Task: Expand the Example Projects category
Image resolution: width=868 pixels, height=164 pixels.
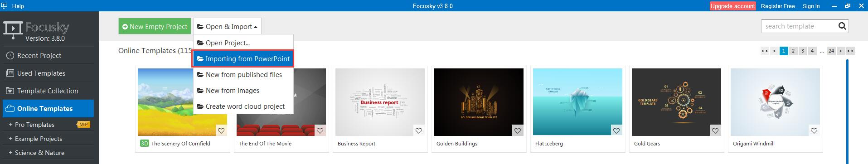Action: [35, 139]
